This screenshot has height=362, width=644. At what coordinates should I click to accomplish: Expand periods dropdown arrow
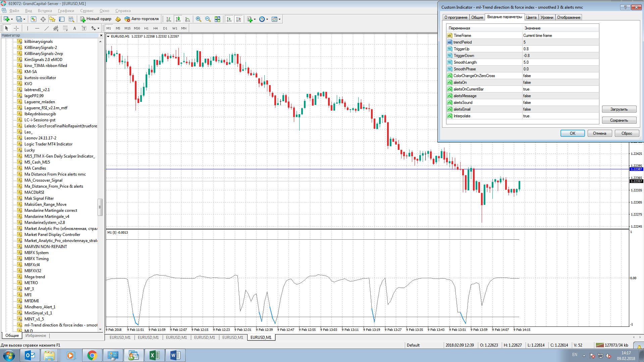click(x=267, y=19)
